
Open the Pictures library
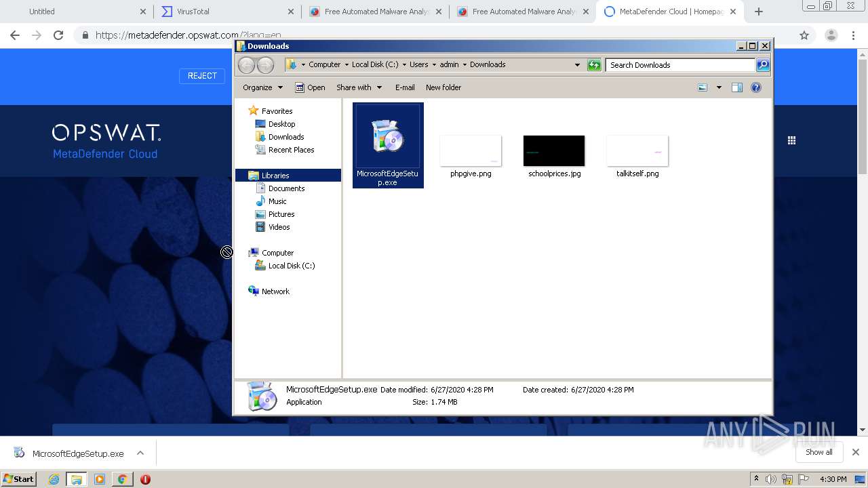point(281,214)
